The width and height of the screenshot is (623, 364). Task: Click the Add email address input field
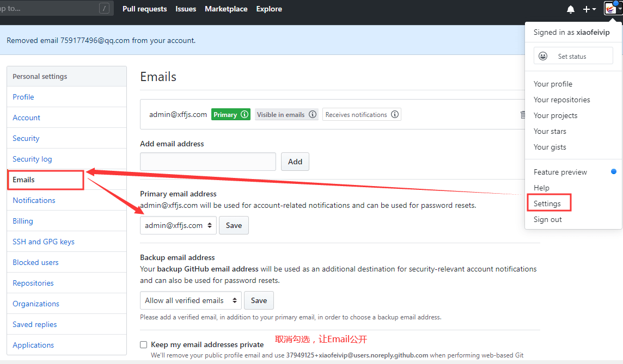(x=208, y=162)
